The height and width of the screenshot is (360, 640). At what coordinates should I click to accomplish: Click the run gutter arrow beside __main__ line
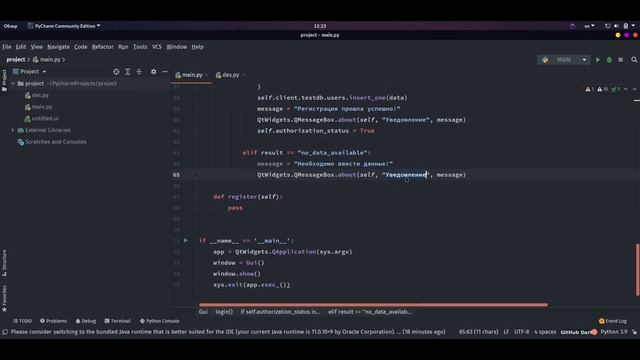click(x=186, y=240)
